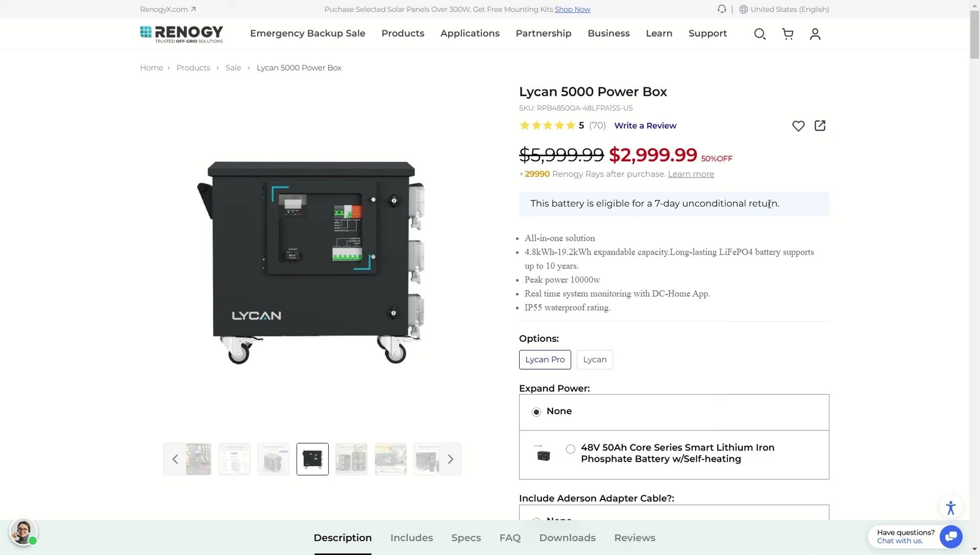This screenshot has width=980, height=555.
Task: Show next product thumbnails with right arrow
Action: pyautogui.click(x=450, y=459)
